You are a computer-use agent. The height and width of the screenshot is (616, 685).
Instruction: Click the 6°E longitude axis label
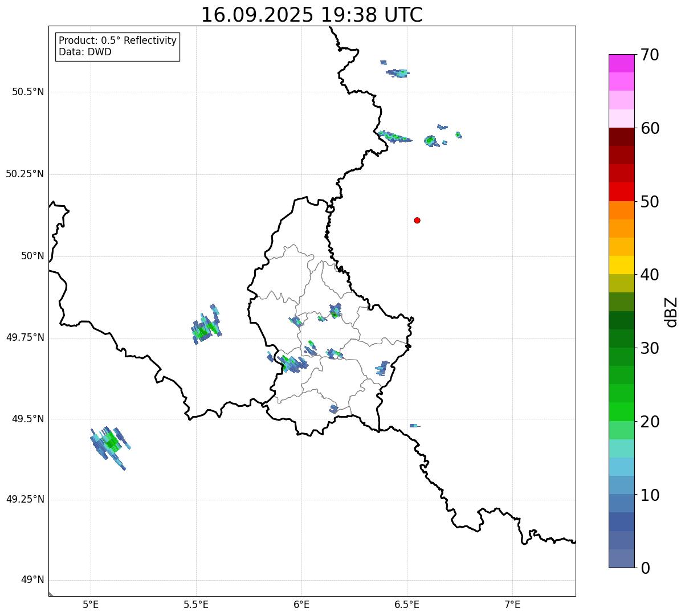[x=301, y=604]
